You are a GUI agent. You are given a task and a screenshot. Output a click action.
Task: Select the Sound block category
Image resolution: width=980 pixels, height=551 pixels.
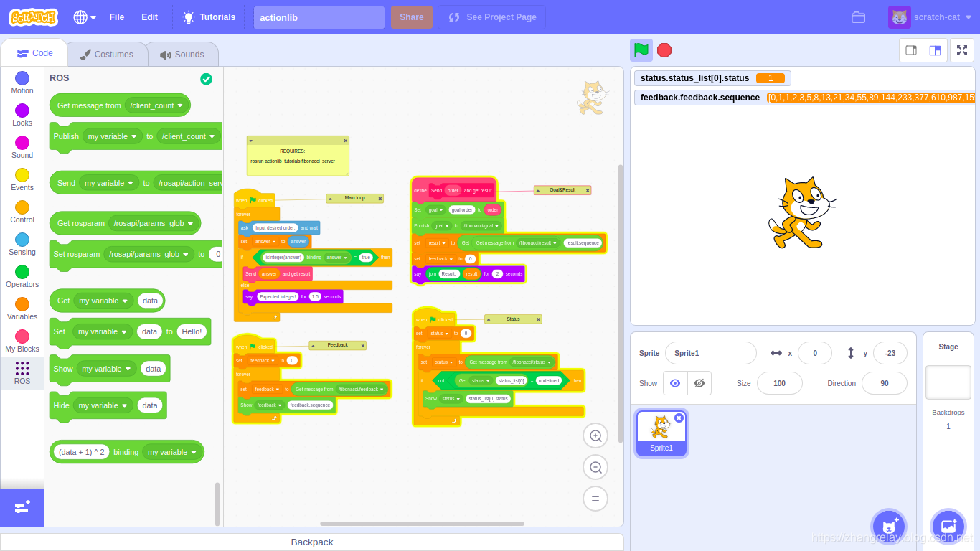(x=22, y=148)
